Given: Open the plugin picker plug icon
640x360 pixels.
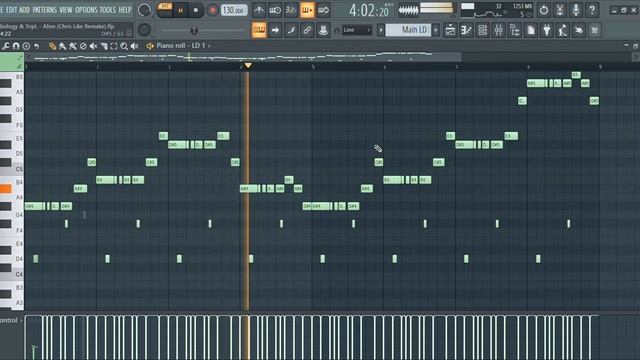Looking at the screenshot, I should click(547, 30).
